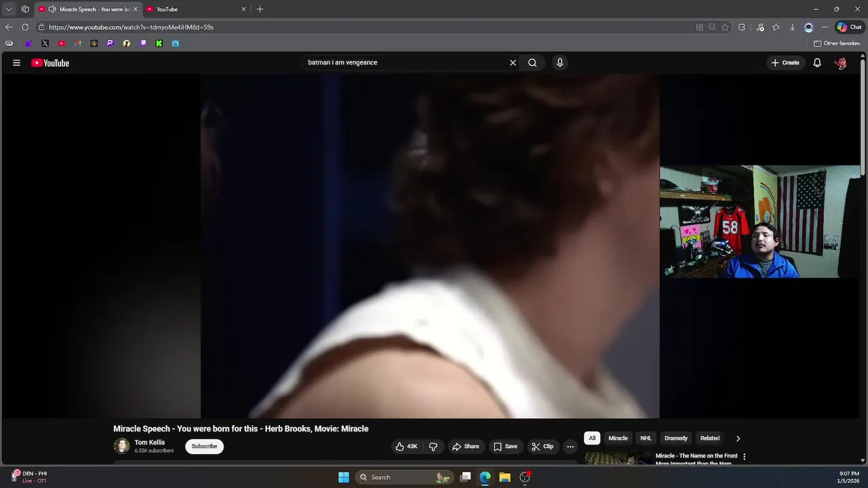This screenshot has width=868, height=488.
Task: Open Copilot Chat button
Action: (849, 27)
